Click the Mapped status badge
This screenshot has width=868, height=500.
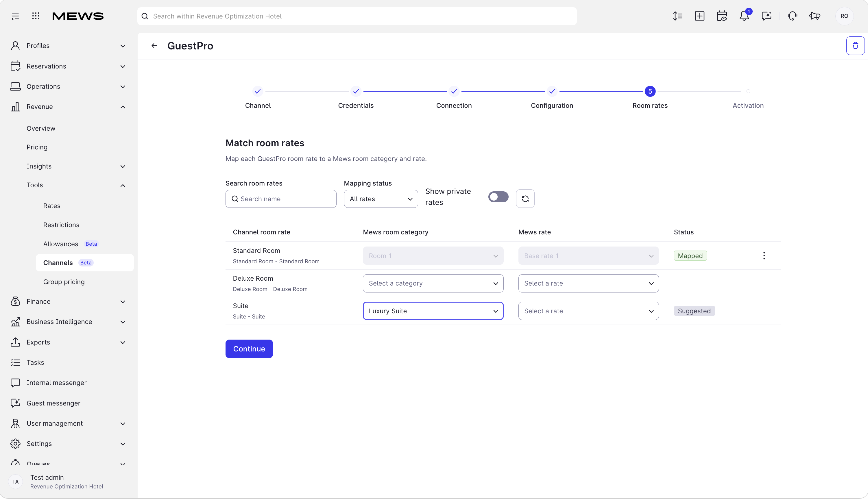coord(690,255)
